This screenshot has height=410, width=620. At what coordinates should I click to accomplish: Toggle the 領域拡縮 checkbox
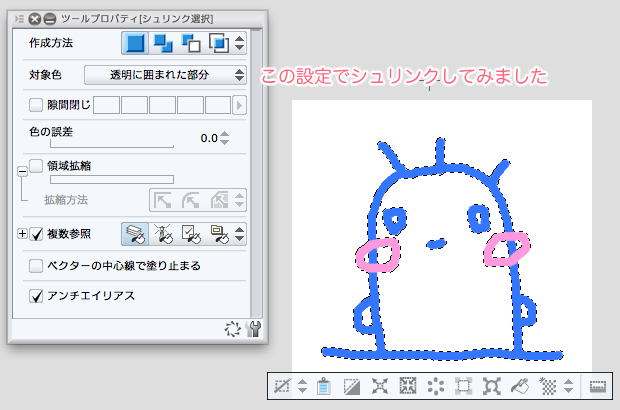36,165
